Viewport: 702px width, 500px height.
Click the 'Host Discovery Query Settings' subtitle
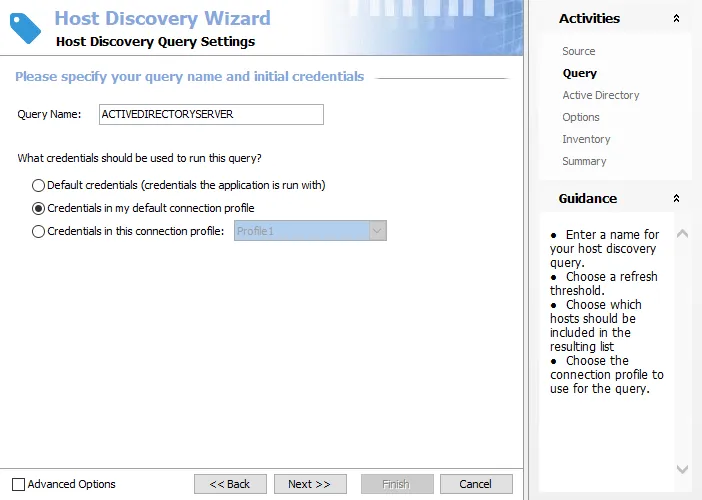point(155,42)
